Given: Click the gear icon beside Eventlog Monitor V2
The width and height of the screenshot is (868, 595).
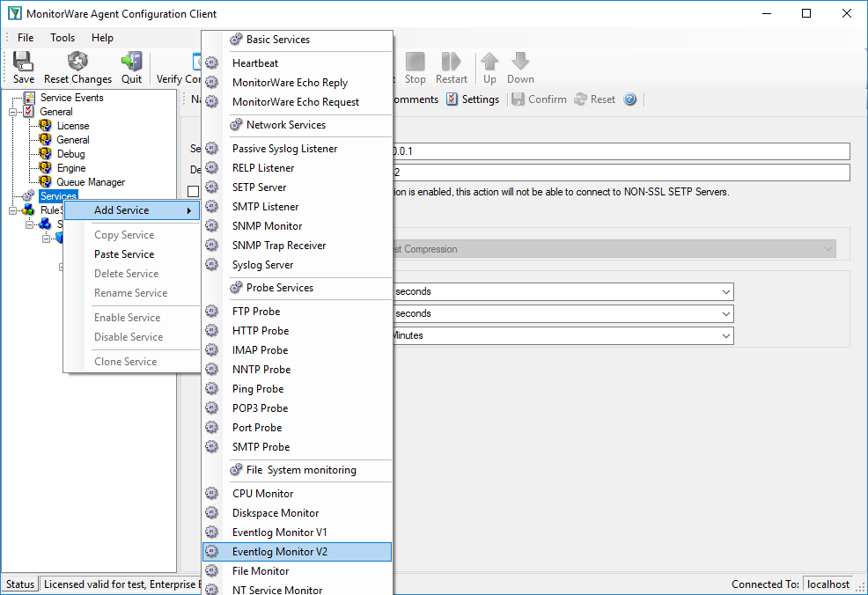Looking at the screenshot, I should tap(211, 551).
